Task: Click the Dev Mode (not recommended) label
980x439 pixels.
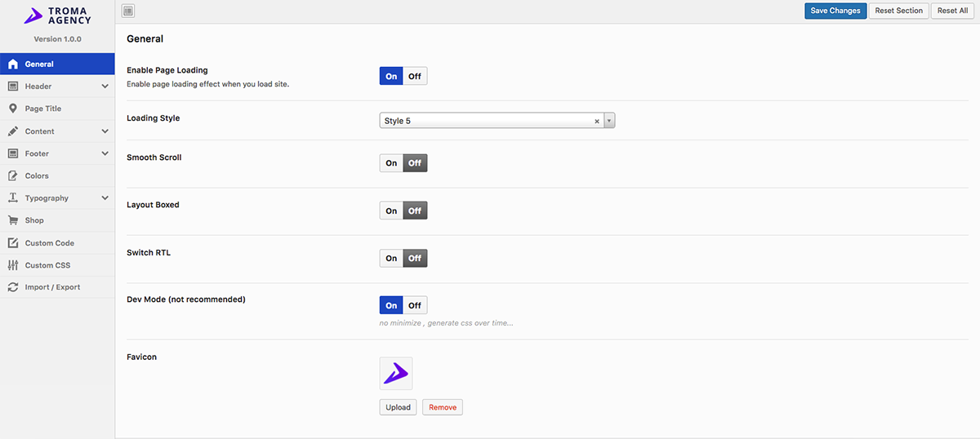Action: (x=186, y=299)
